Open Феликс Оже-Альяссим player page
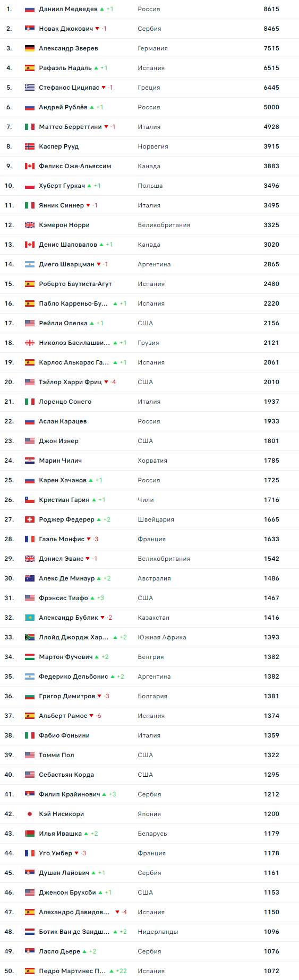The height and width of the screenshot is (980, 299). coord(75,166)
